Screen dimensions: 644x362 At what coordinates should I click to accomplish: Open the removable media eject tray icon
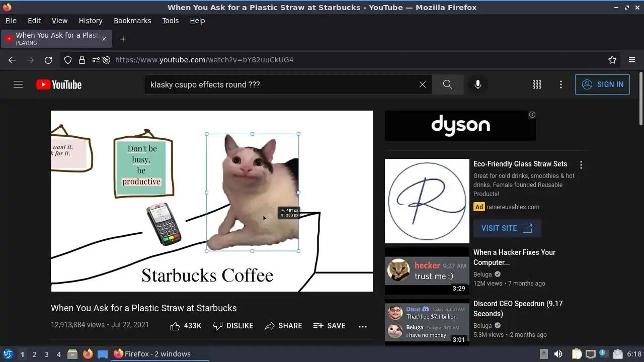point(543,354)
